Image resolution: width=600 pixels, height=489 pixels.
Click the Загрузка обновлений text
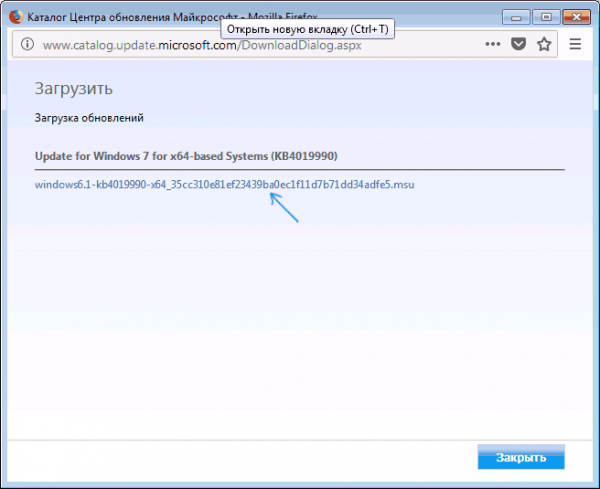coord(89,118)
